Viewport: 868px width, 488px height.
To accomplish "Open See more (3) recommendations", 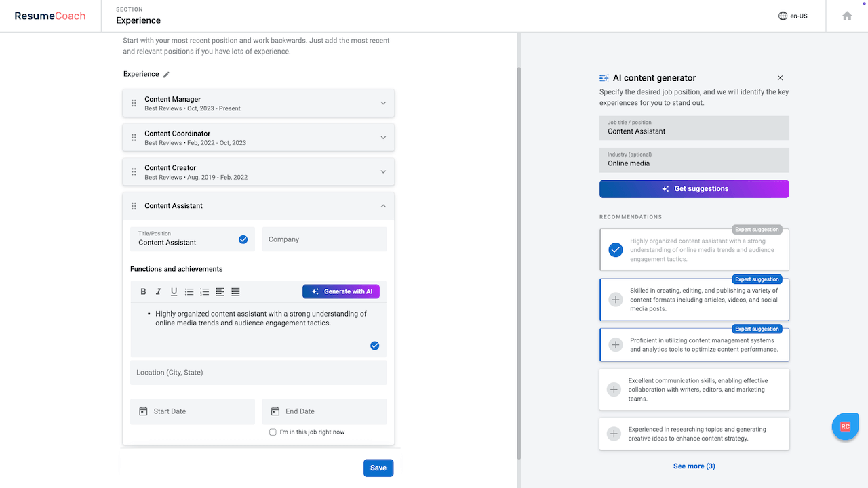I will coord(694,466).
